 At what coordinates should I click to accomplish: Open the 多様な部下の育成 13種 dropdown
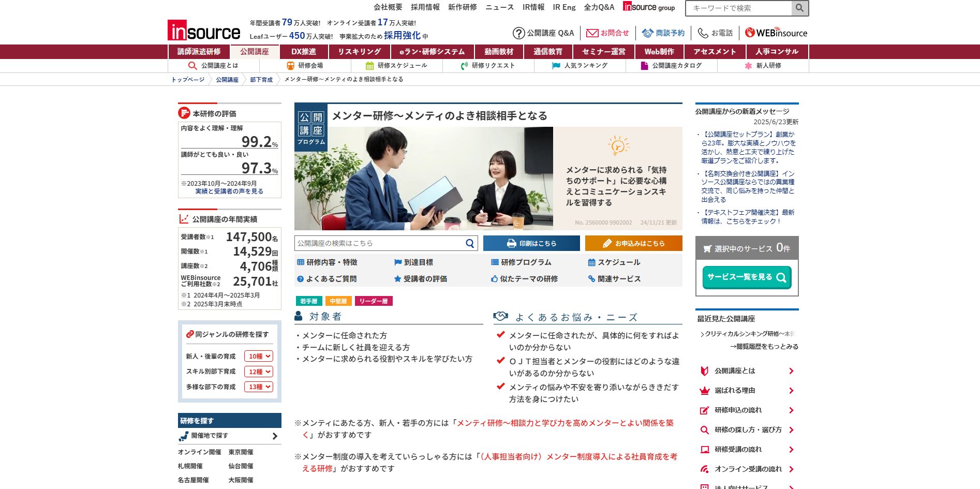point(259,387)
